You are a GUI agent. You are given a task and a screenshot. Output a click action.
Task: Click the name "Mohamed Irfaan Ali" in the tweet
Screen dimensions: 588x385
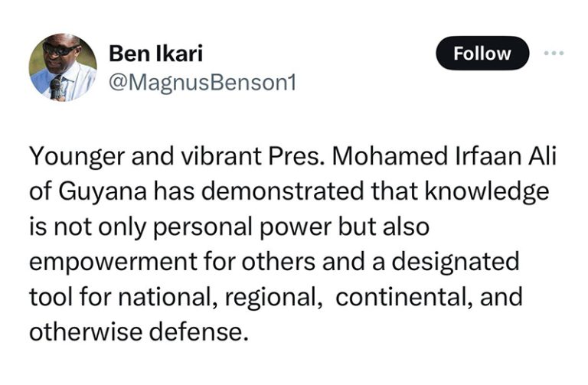442,156
